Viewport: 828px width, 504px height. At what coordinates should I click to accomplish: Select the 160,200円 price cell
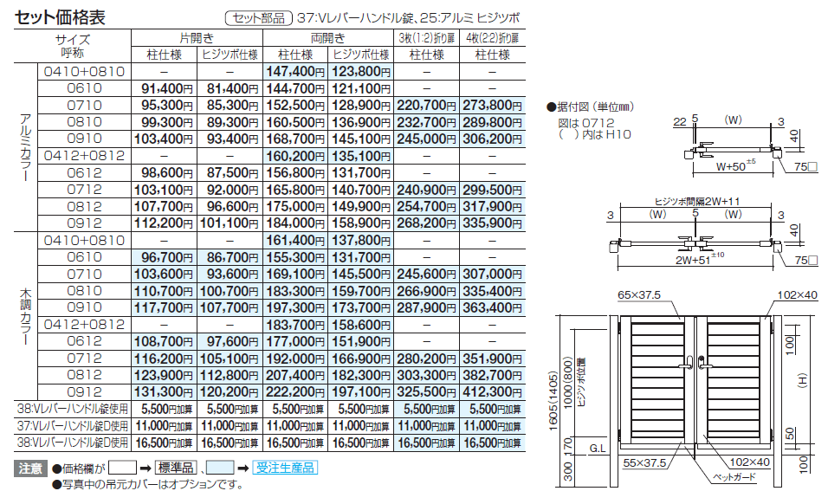[x=295, y=156]
